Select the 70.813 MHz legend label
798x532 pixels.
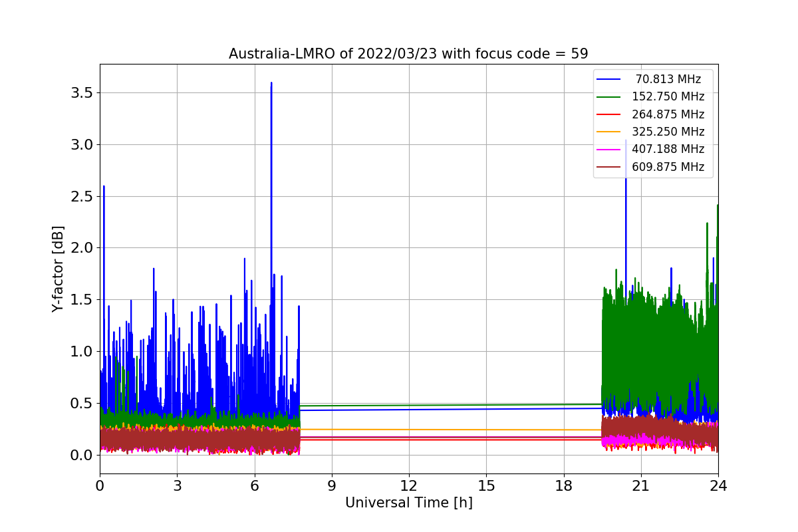pos(668,79)
